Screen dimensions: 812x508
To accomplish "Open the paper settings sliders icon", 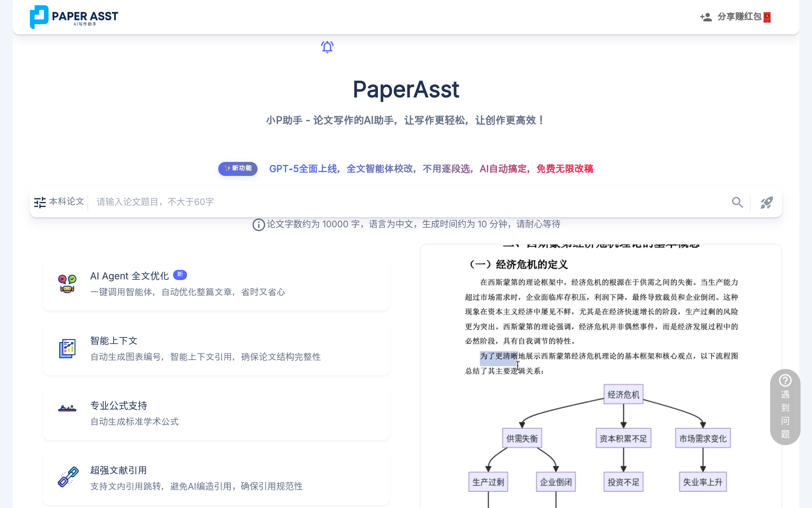I will coord(40,202).
